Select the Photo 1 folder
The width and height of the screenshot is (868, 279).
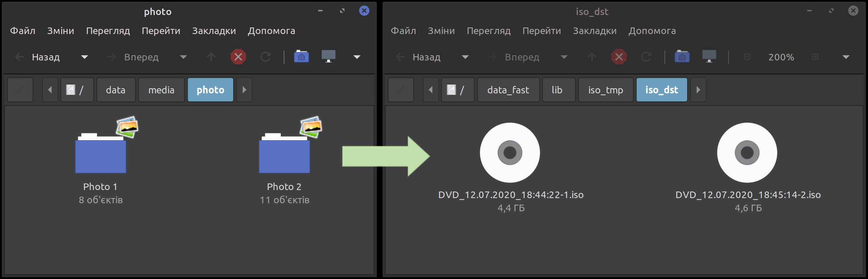click(101, 152)
